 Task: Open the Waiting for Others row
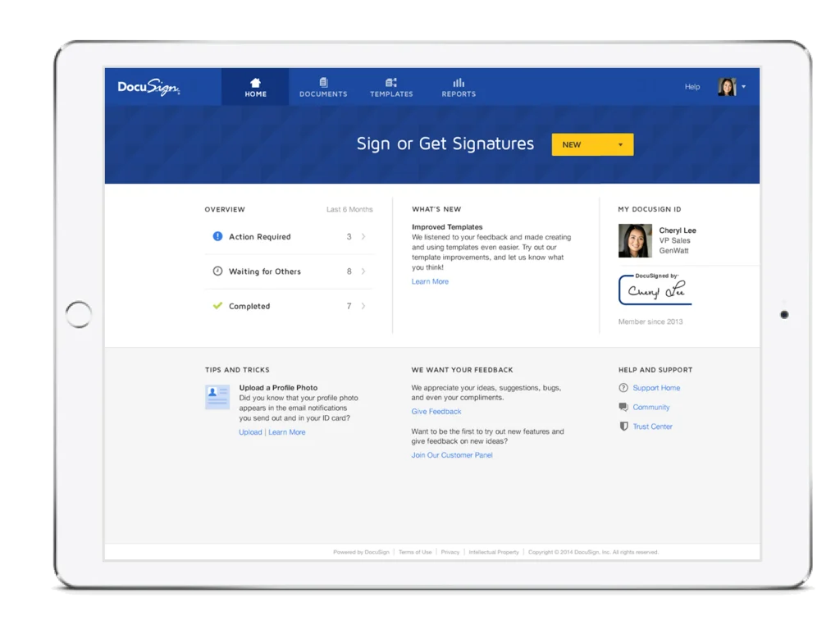pyautogui.click(x=289, y=271)
